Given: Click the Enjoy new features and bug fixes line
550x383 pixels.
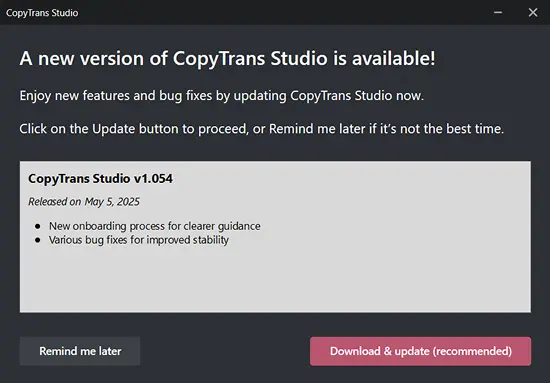Looking at the screenshot, I should click(x=222, y=96).
